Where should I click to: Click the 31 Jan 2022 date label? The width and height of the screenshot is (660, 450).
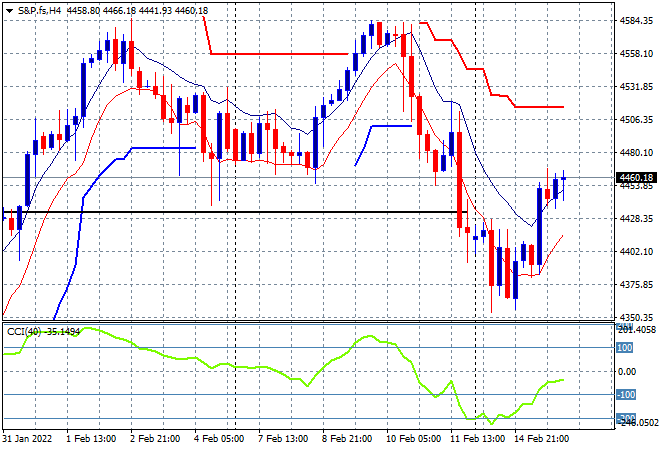(27, 439)
